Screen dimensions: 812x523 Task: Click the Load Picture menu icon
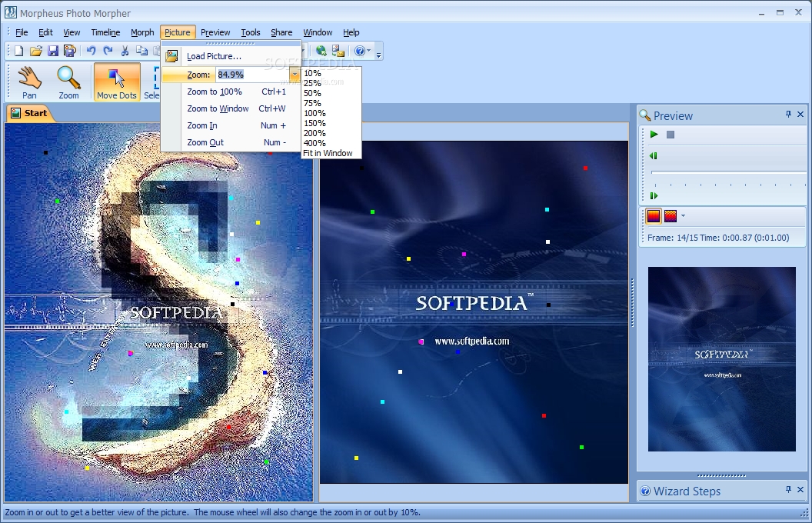(x=171, y=56)
